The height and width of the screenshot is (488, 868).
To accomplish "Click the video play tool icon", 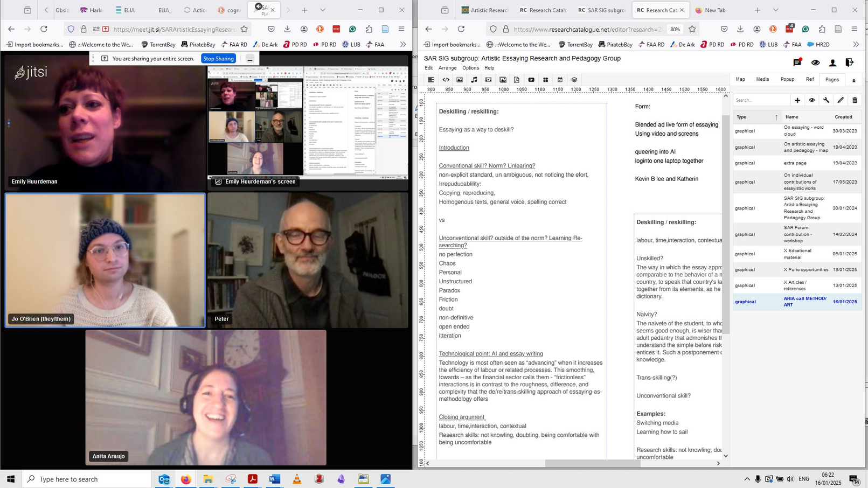I will point(531,80).
